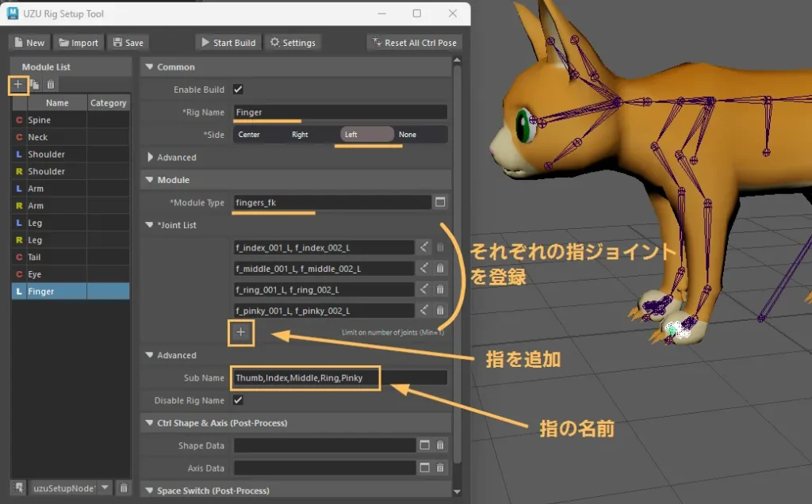Click the select-node icon beside uzuSetupNode
This screenshot has width=812, height=504.
(19, 487)
